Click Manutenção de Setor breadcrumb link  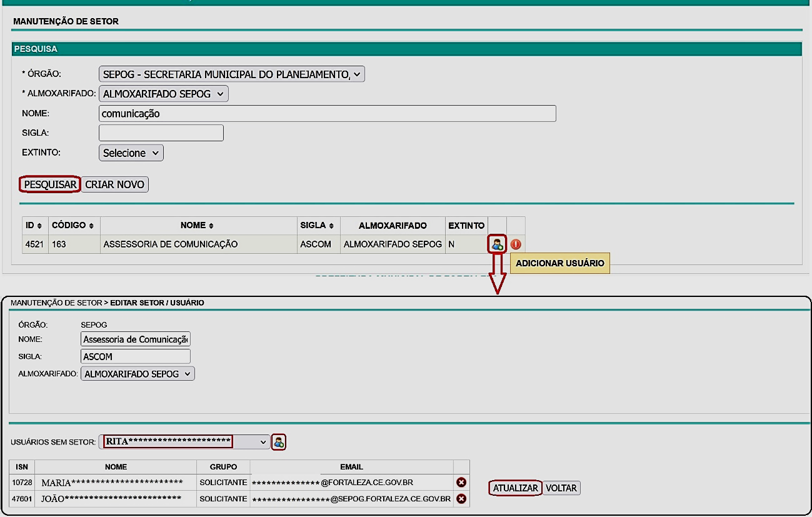(56, 303)
